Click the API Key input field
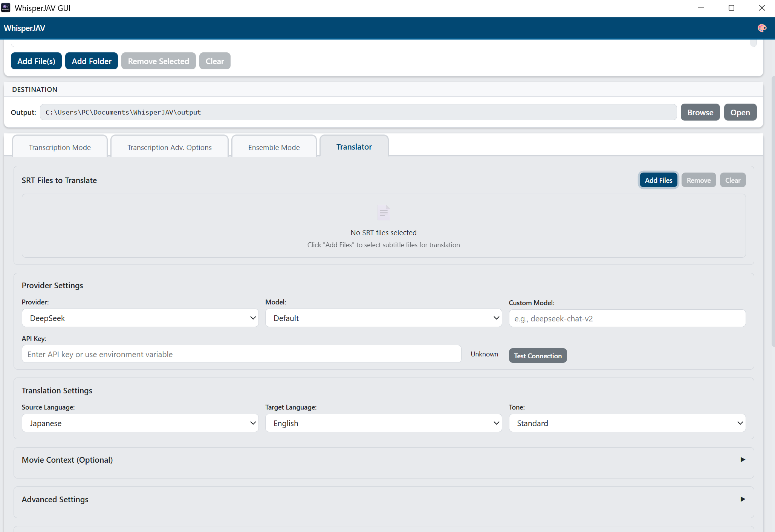 coord(241,354)
